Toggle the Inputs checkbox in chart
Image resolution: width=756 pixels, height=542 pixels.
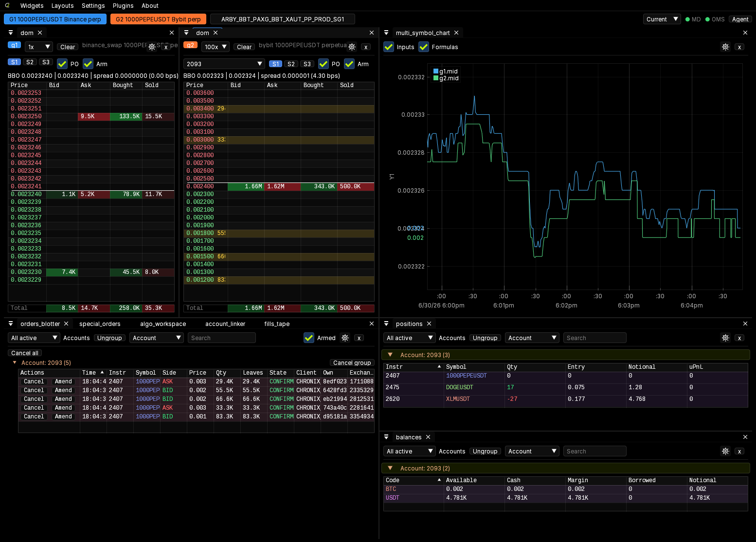click(389, 47)
